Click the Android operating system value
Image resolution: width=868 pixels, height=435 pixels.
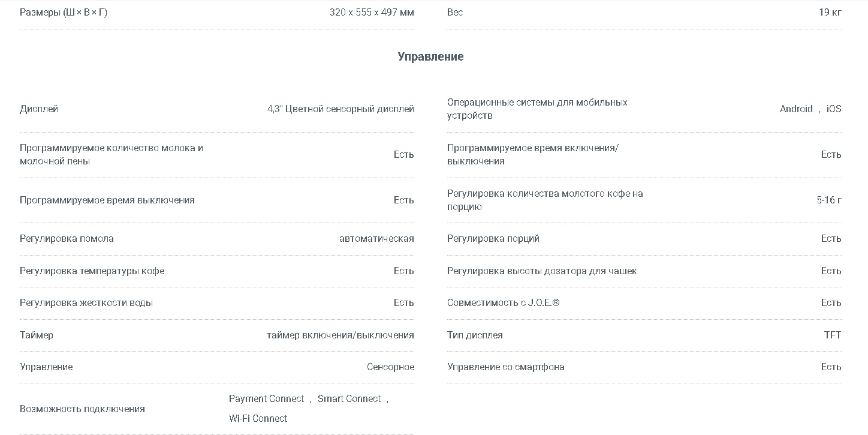click(796, 109)
